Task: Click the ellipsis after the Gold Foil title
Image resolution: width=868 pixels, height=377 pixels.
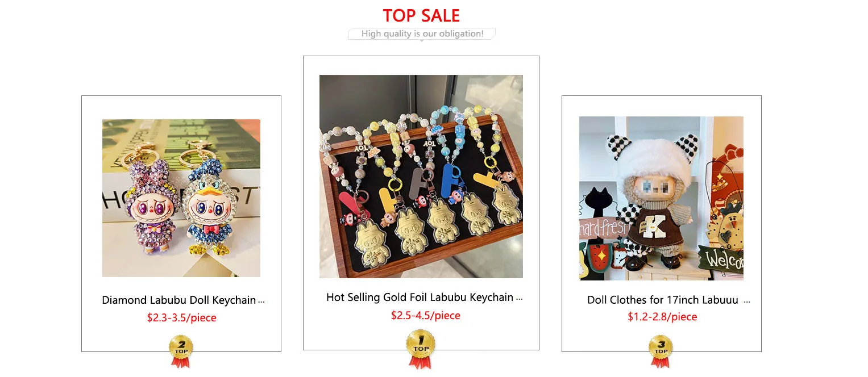Action: pyautogui.click(x=520, y=299)
